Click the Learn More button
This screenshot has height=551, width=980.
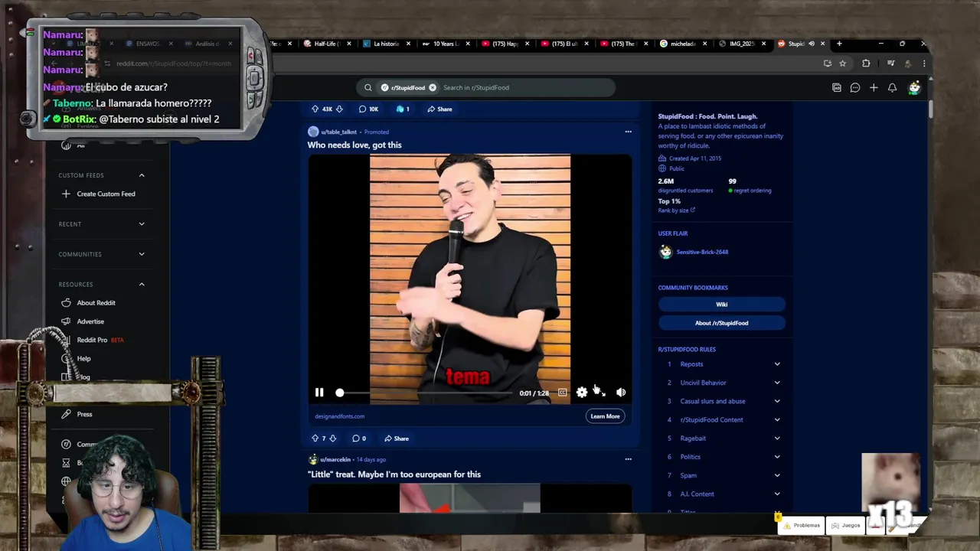[605, 416]
